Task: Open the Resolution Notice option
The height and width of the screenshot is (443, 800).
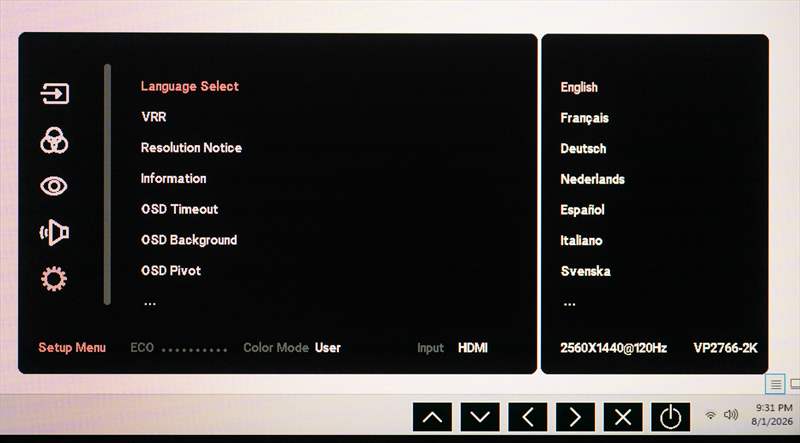Action: 191,147
